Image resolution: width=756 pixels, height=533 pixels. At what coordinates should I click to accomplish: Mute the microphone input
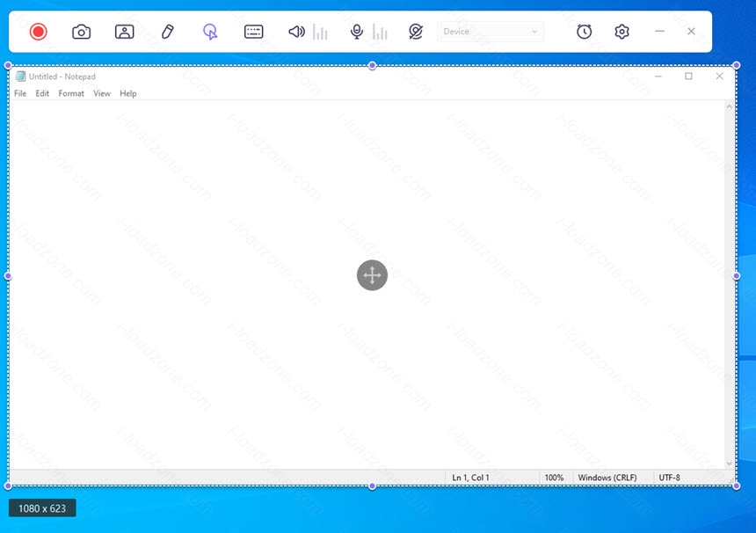pos(357,32)
